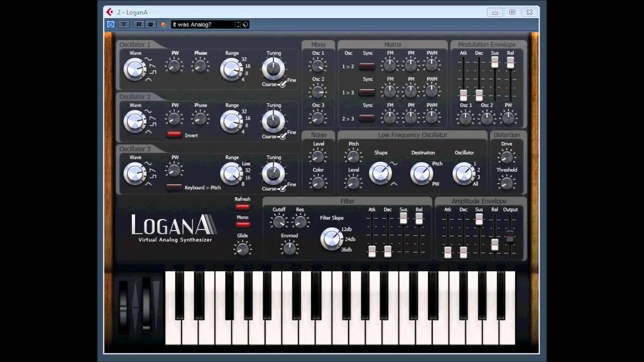Adjust Oscillator 1 Phase knob
This screenshot has height=362, width=644.
click(200, 65)
